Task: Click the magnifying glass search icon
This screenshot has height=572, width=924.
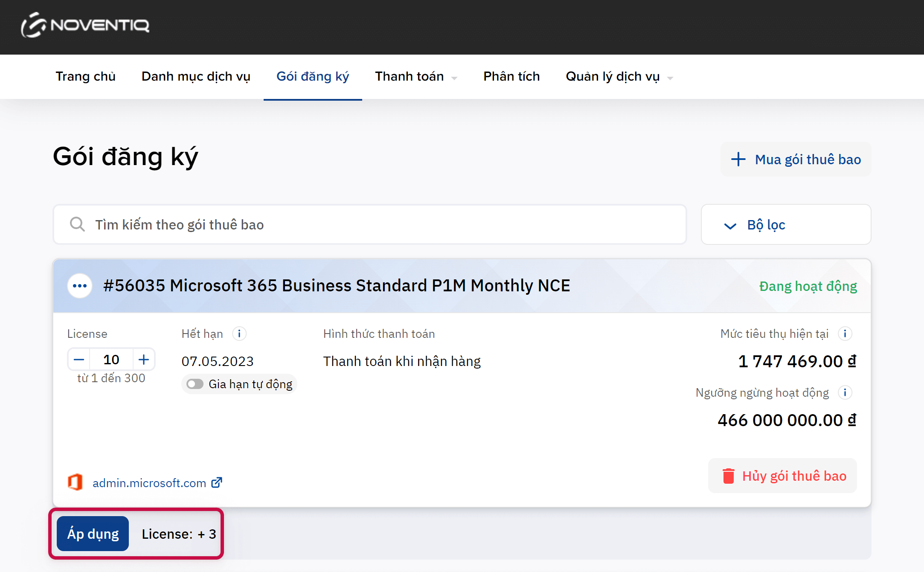Action: (x=77, y=224)
